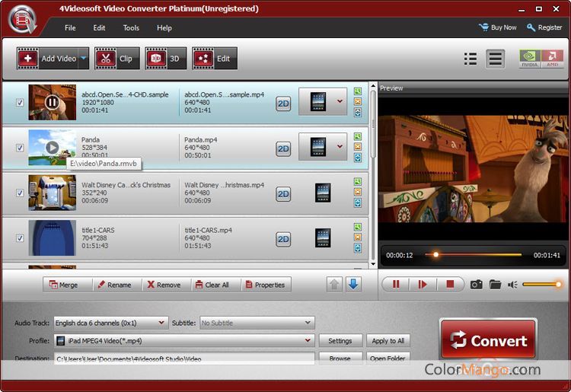This screenshot has height=392, width=571.
Task: Click blue settings icon in abcd.Open.Se row
Action: point(358,112)
